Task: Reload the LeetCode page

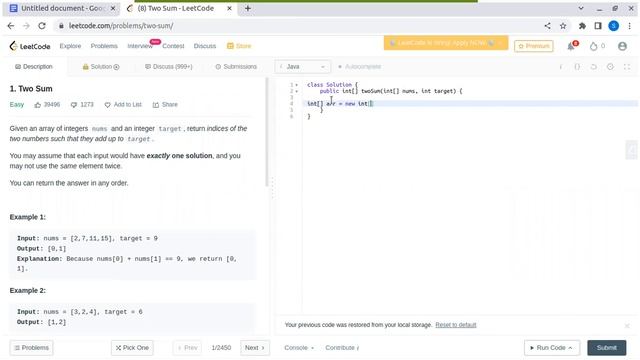Action: [42, 26]
